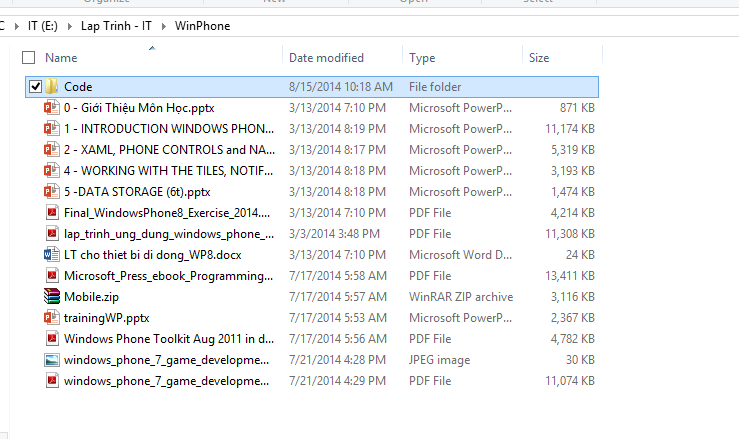Viewport: 739px width, 439px height.
Task: Click the Code folder icon
Action: pyautogui.click(x=52, y=86)
